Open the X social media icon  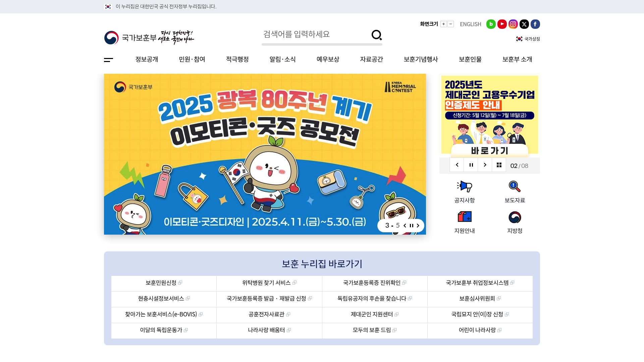pyautogui.click(x=524, y=24)
